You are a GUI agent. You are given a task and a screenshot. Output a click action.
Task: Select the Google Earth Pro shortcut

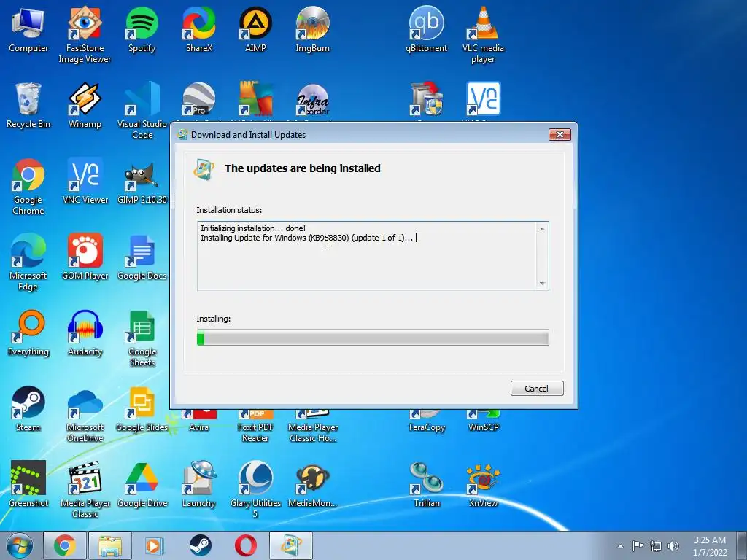tap(198, 100)
